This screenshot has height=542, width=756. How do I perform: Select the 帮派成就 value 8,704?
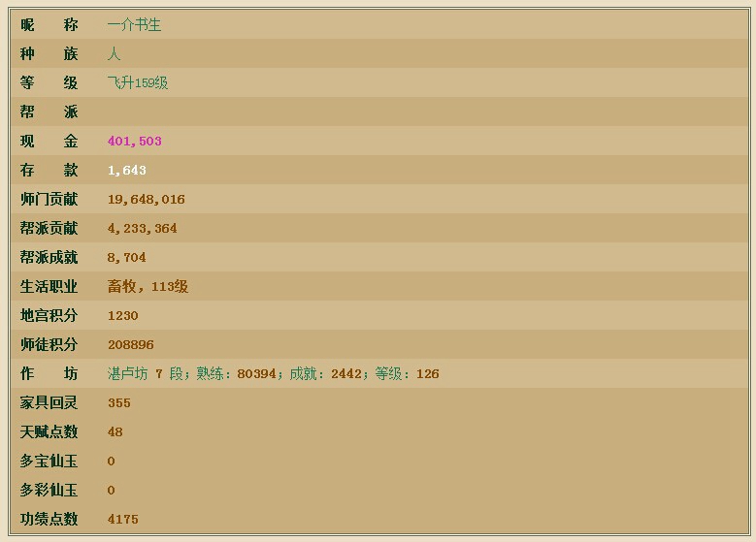pos(126,258)
